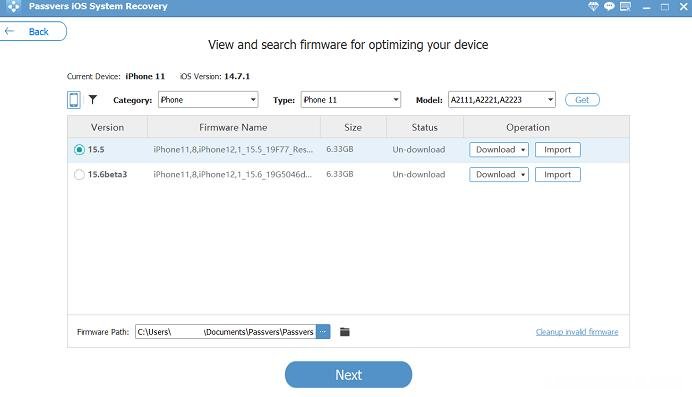692x397 pixels.
Task: Click the phone device icon
Action: tap(74, 100)
